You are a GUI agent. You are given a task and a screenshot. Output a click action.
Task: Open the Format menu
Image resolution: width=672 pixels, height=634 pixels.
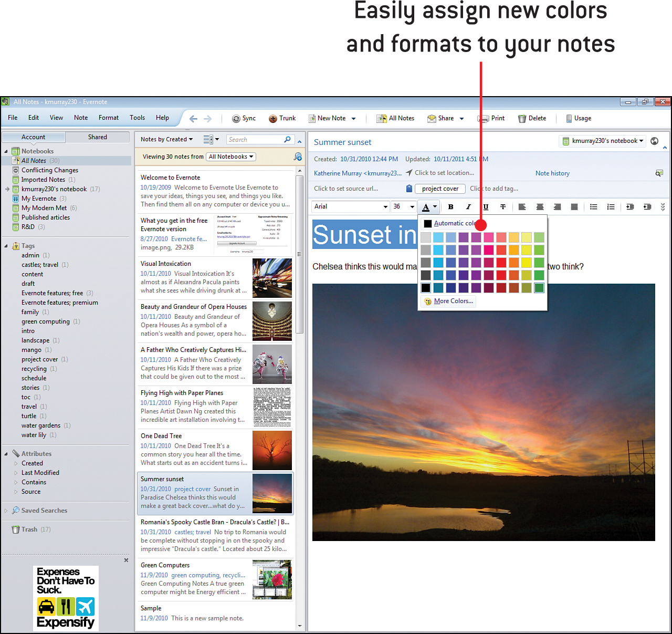(x=109, y=118)
